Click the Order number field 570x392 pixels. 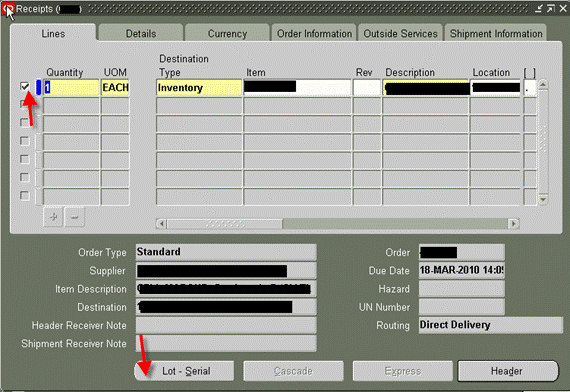point(461,252)
